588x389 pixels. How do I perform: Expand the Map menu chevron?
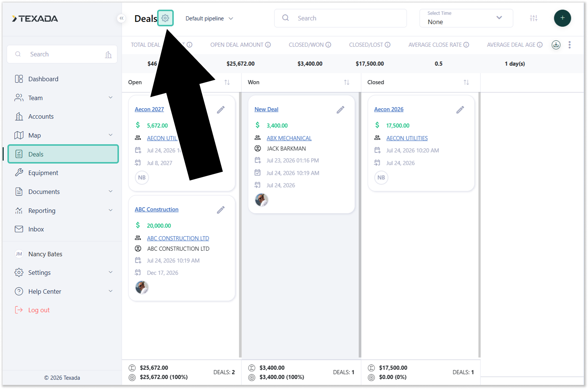click(x=110, y=135)
